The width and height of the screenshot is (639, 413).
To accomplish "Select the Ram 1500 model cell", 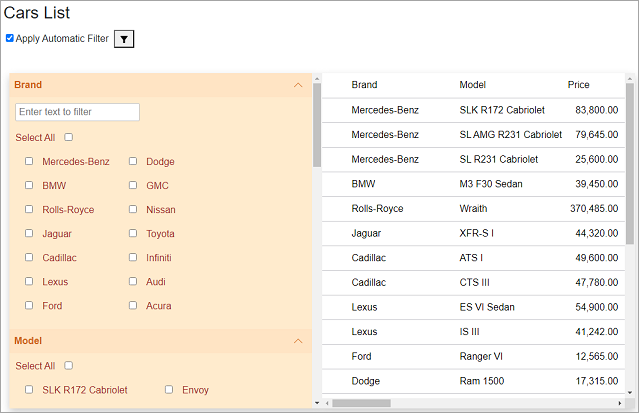I will pyautogui.click(x=482, y=381).
